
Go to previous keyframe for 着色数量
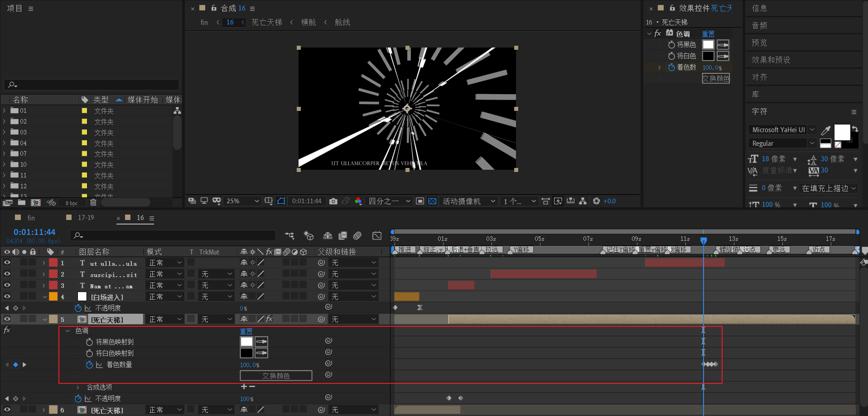coord(7,365)
